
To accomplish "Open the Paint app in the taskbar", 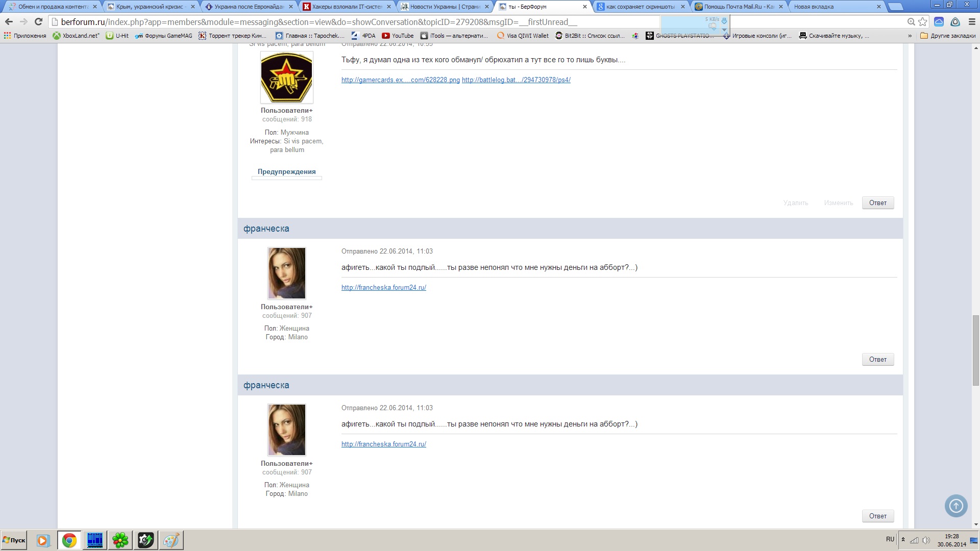I will pos(171,540).
